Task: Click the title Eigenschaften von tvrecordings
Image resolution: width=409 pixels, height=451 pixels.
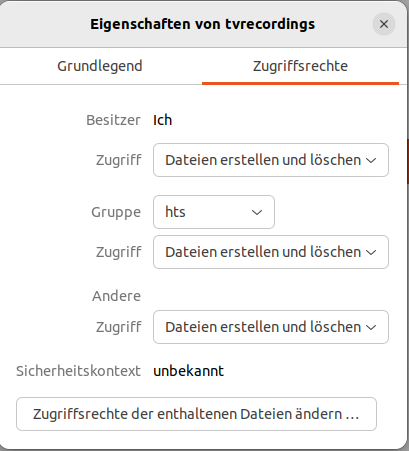Action: (x=202, y=24)
